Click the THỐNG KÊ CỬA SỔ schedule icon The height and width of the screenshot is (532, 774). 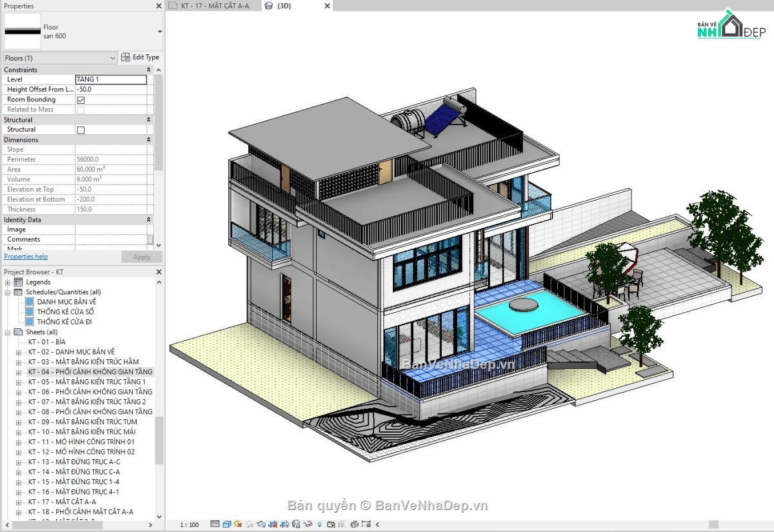(x=29, y=312)
